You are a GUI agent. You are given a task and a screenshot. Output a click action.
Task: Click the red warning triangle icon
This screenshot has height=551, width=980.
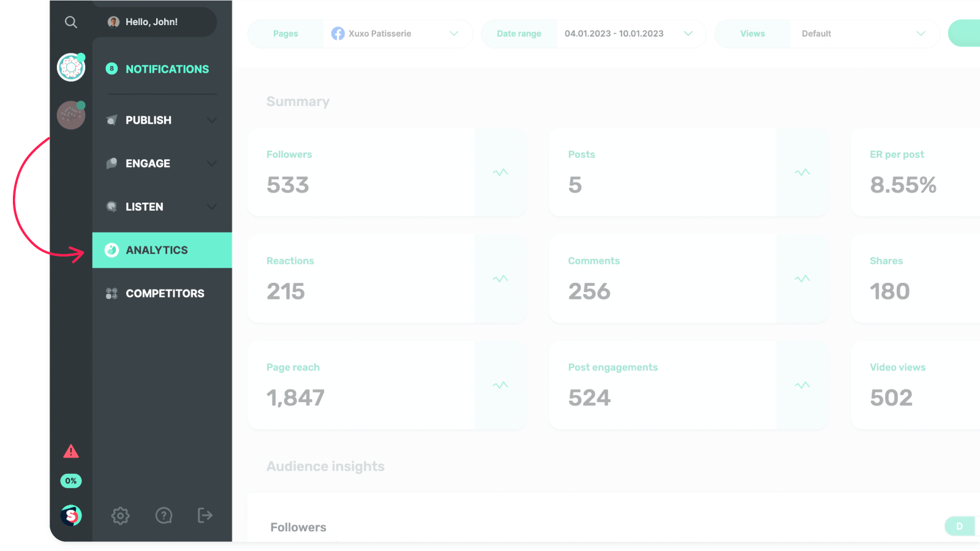pos(71,452)
